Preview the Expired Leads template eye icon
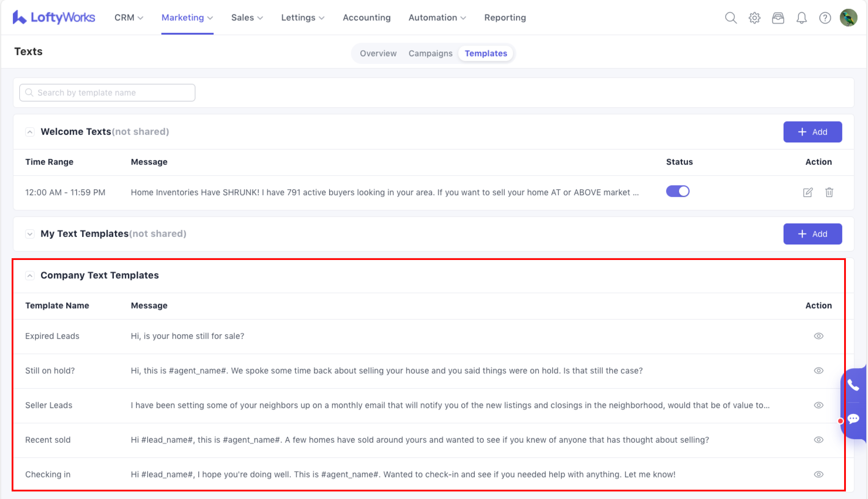 pos(818,336)
